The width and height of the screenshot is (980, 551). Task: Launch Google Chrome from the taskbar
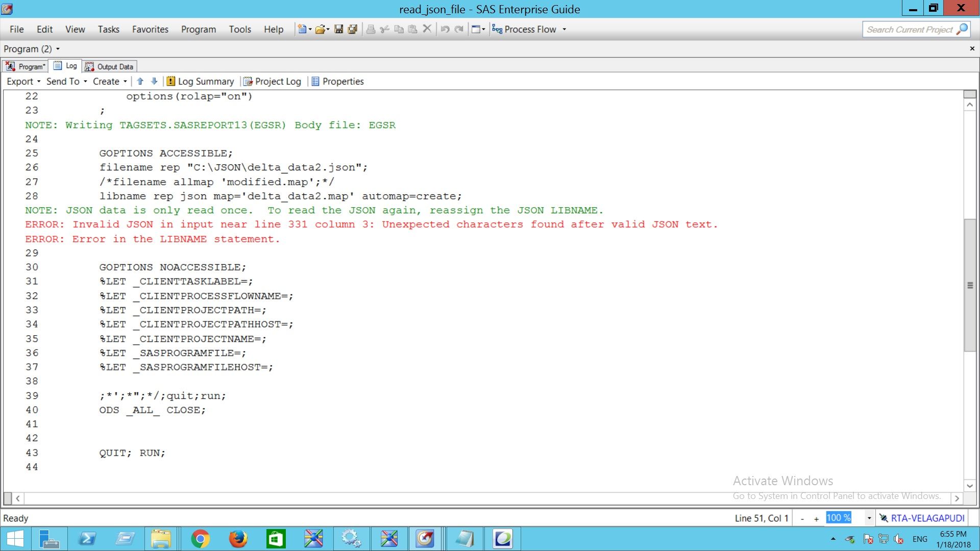point(200,538)
